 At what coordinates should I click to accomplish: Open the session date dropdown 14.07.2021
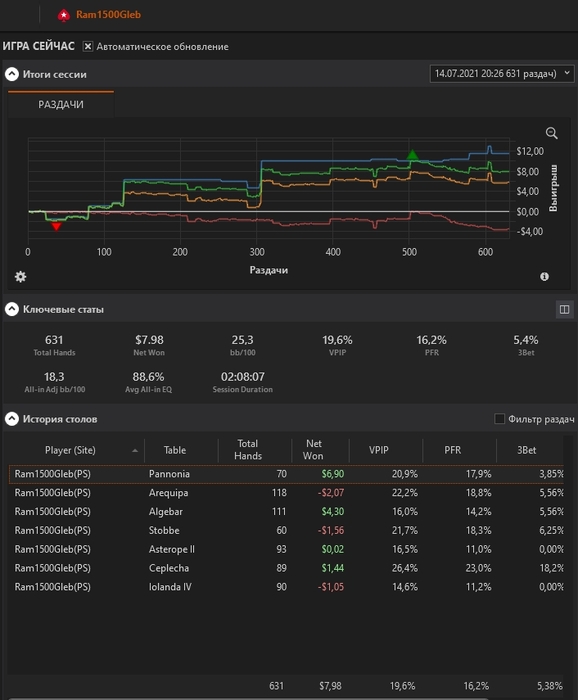tap(502, 74)
